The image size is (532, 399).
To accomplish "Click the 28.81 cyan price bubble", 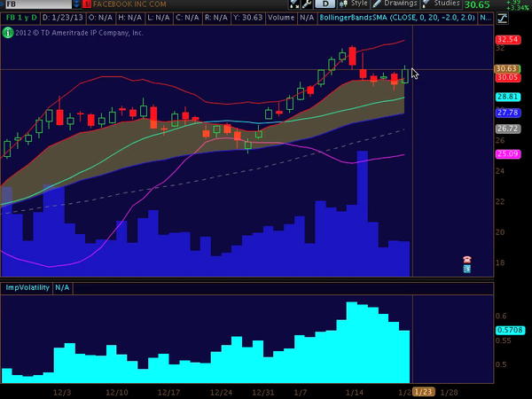I will point(507,97).
